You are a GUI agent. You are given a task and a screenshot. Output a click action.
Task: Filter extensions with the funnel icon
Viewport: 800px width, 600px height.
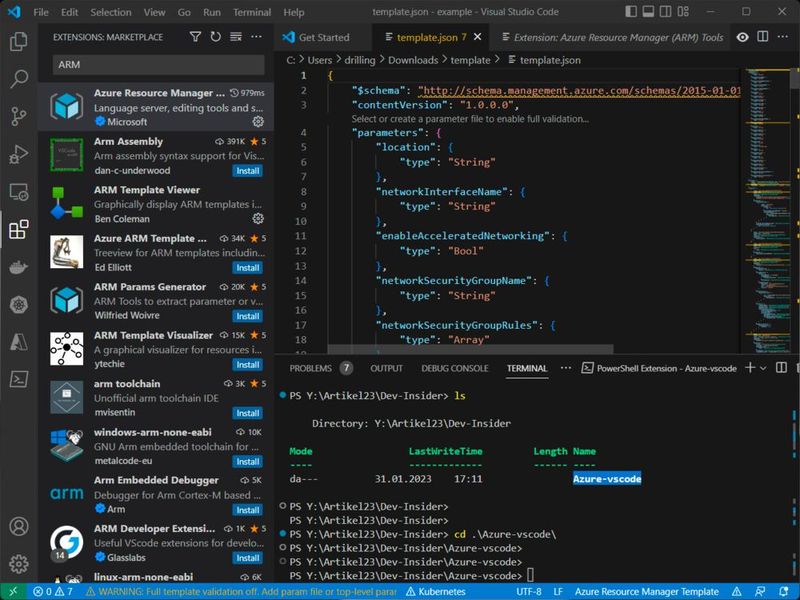point(195,37)
